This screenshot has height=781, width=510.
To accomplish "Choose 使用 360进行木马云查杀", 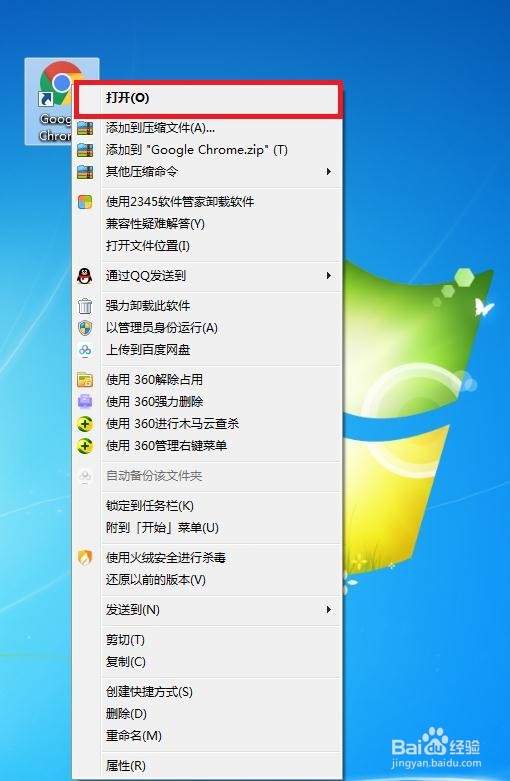I will (x=208, y=424).
